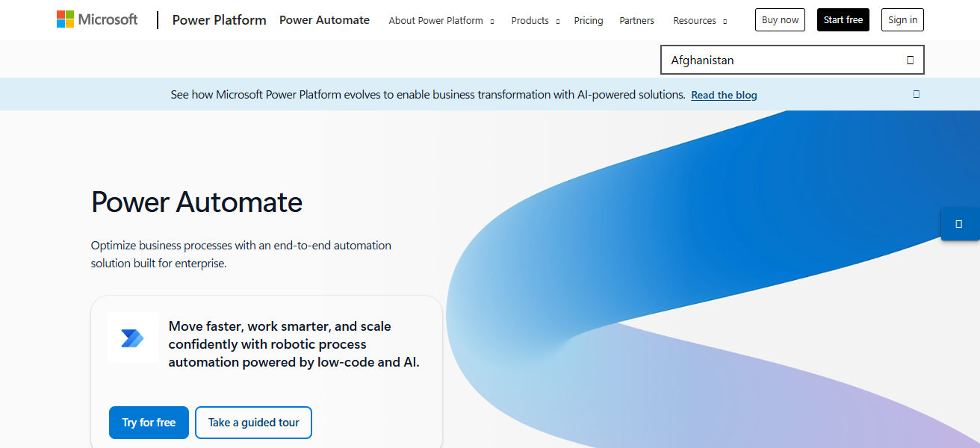
Task: Go to the Pricing page
Action: (589, 20)
